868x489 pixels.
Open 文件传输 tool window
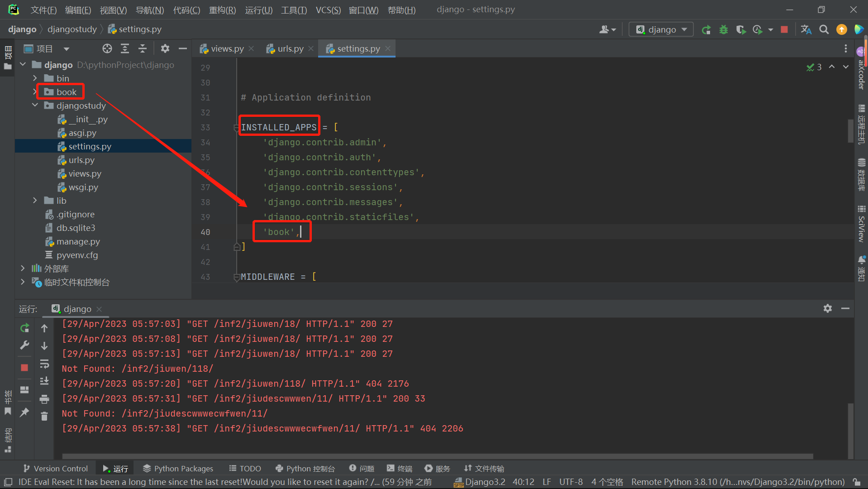(x=484, y=469)
